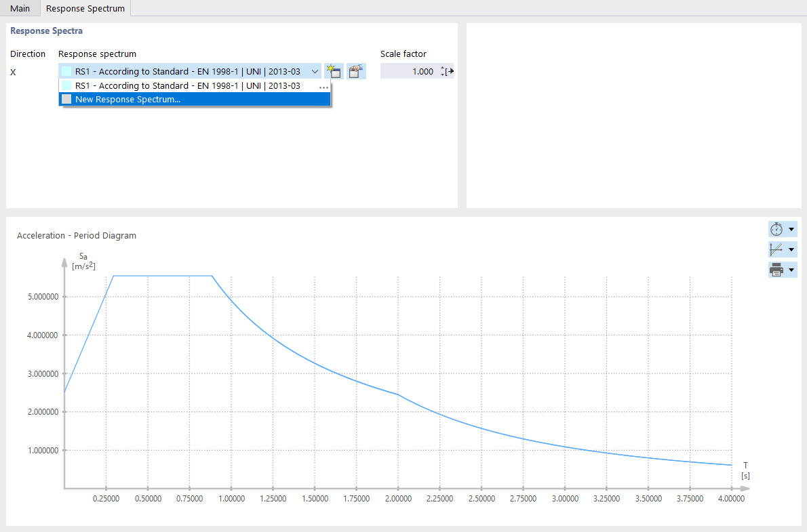Image resolution: width=807 pixels, height=532 pixels.
Task: Adjust the Scale factor spinner arrows
Action: 442,72
